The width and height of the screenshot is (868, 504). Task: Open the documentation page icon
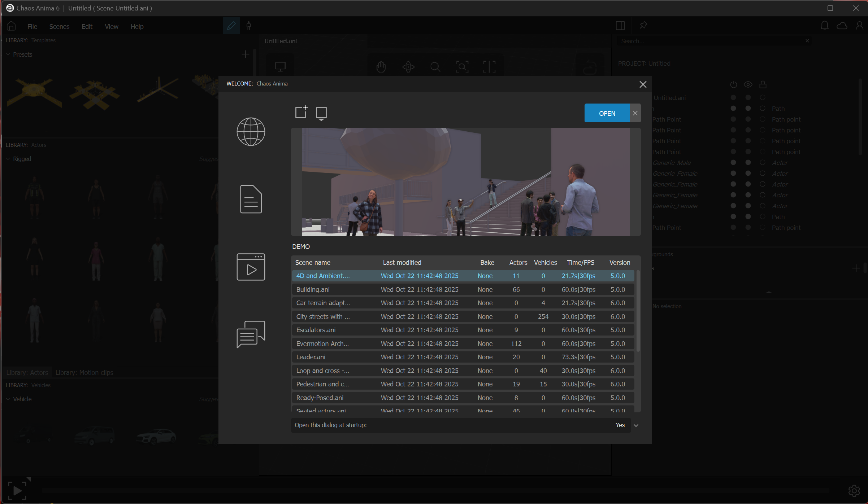(251, 199)
